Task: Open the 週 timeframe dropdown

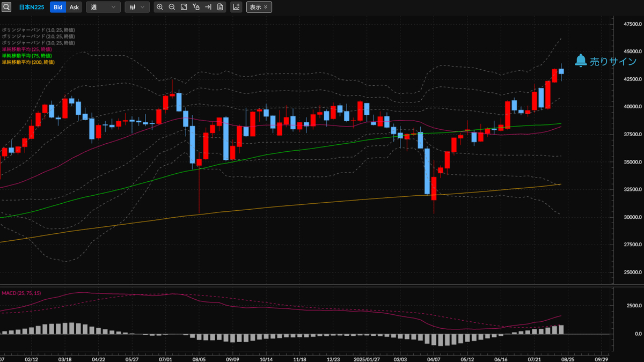Action: (103, 7)
